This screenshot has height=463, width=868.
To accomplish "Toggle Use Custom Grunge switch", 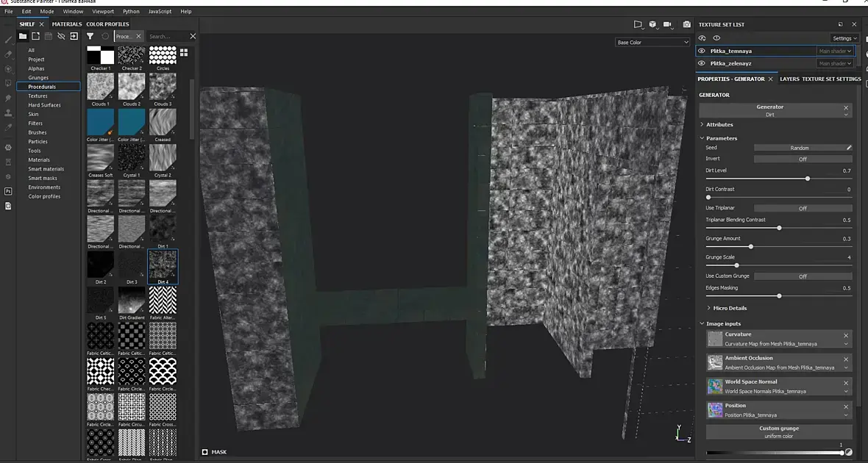I will tap(803, 276).
